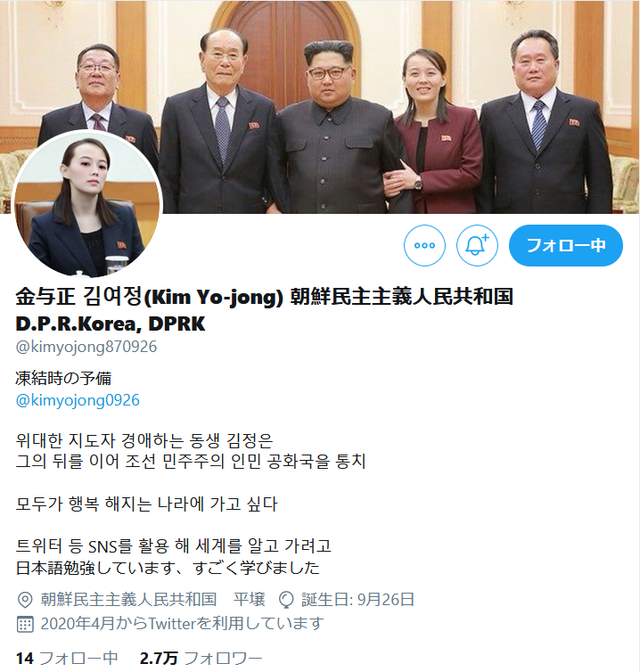This screenshot has width=640, height=672.
Task: Click the 朝鮮民主主義人民共和国 平壌 location text
Action: point(153,600)
